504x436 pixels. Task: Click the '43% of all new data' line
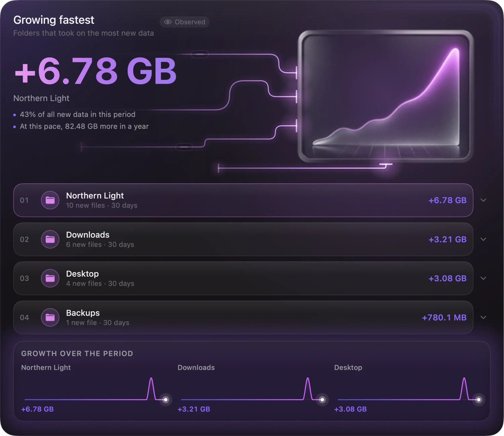[78, 115]
